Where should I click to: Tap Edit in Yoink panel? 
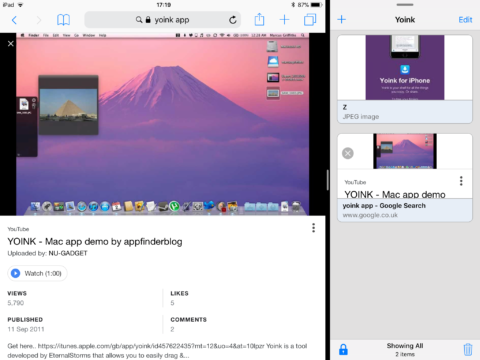[465, 20]
